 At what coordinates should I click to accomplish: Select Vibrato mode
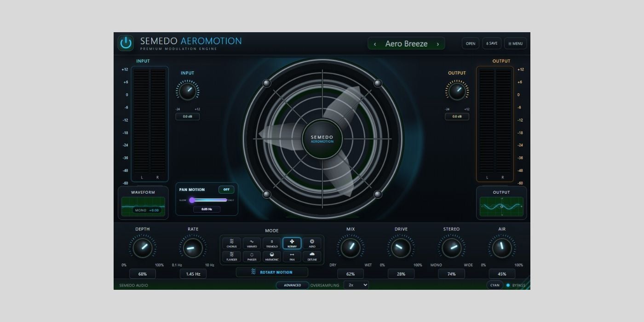click(x=252, y=243)
